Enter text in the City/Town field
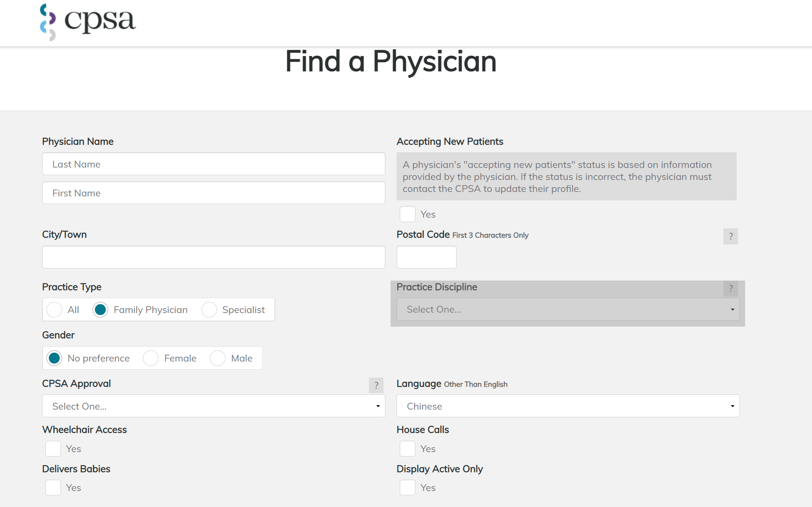The height and width of the screenshot is (507, 812). coord(213,257)
